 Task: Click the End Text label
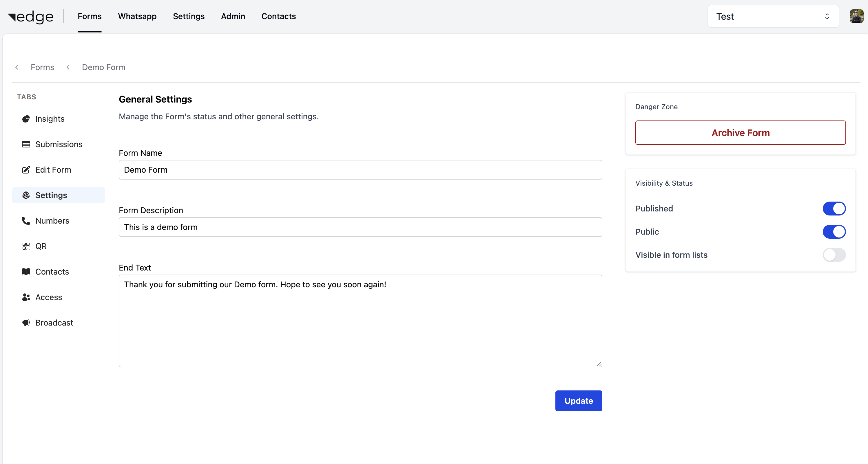tap(135, 268)
